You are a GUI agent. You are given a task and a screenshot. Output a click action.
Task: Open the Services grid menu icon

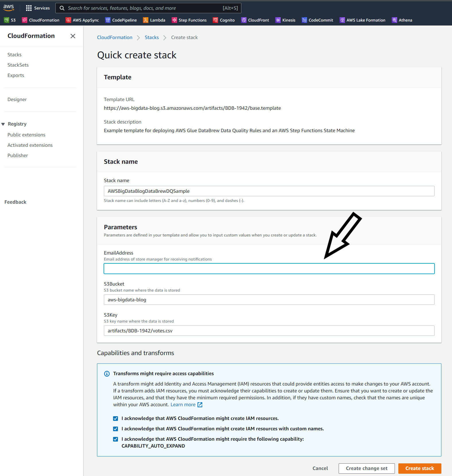(29, 8)
